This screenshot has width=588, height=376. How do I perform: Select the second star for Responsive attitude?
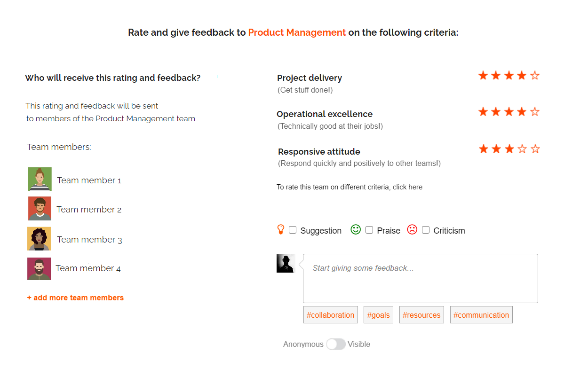point(496,149)
